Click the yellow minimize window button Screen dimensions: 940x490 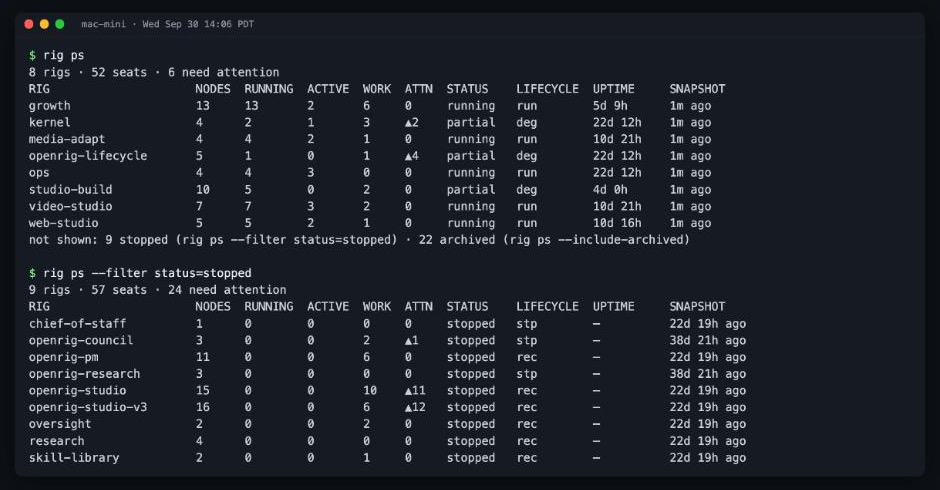tap(44, 24)
